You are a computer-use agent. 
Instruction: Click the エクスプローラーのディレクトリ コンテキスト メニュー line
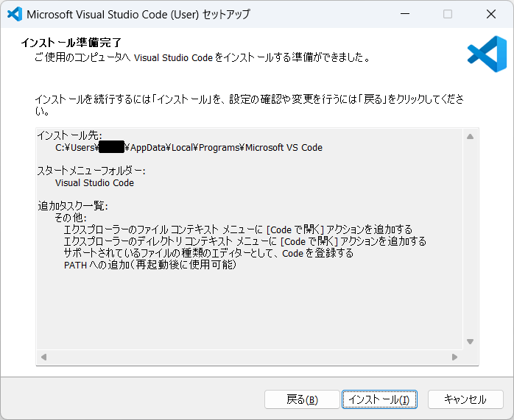(244, 241)
